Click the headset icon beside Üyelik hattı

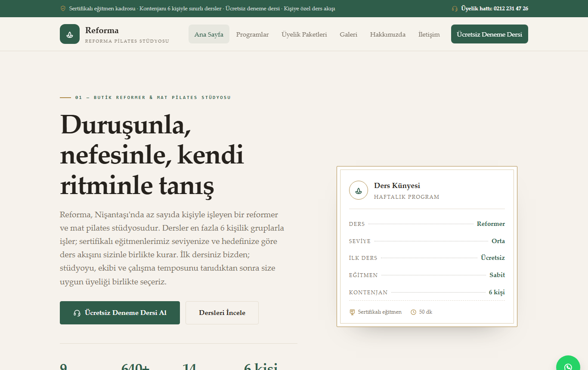coord(455,9)
